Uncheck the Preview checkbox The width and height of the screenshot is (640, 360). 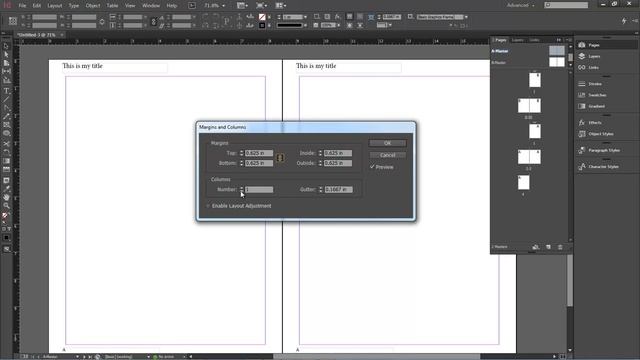pyautogui.click(x=372, y=167)
